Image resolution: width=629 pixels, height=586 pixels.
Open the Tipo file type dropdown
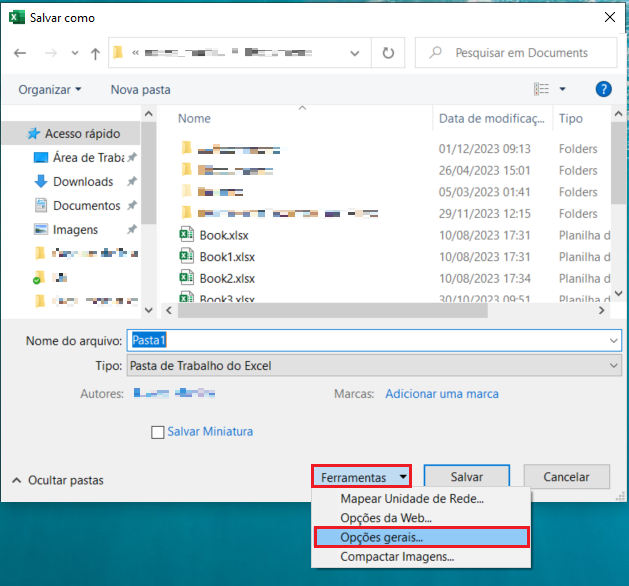[374, 365]
